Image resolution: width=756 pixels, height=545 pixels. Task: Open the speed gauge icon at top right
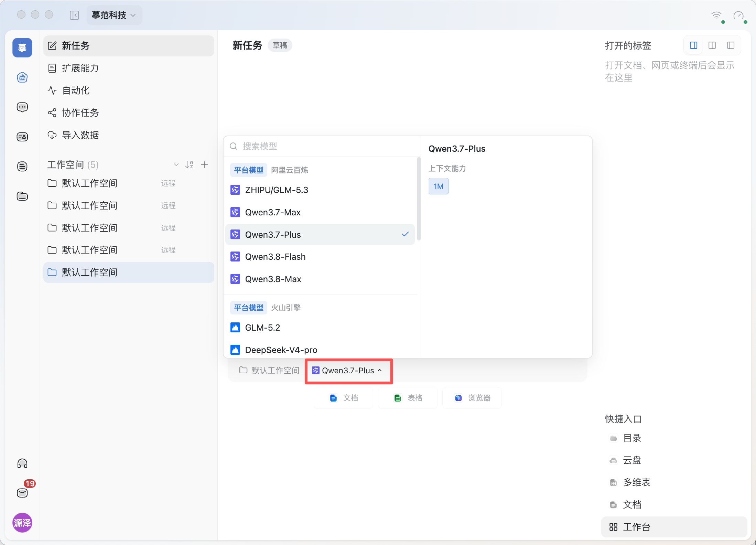(739, 15)
